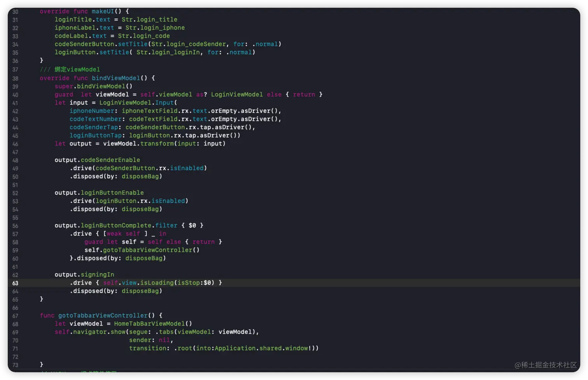Click loginButtonComplete on line 56
Viewport: 588px width, 380px height.
(116, 225)
